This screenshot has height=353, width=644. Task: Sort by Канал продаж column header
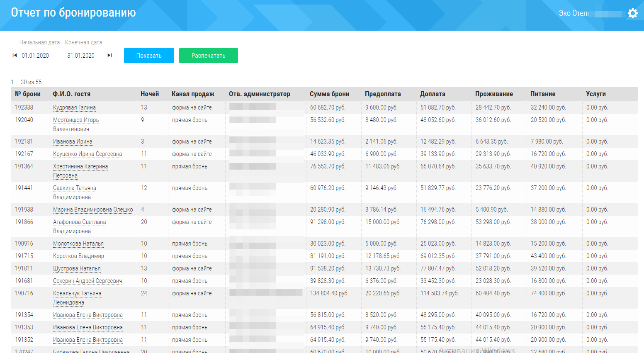tap(193, 94)
